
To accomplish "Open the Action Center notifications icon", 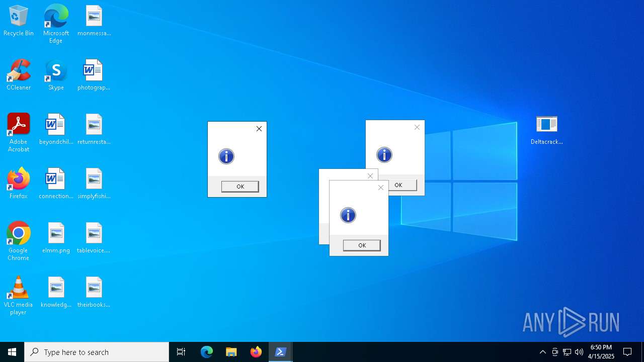I will click(x=627, y=352).
